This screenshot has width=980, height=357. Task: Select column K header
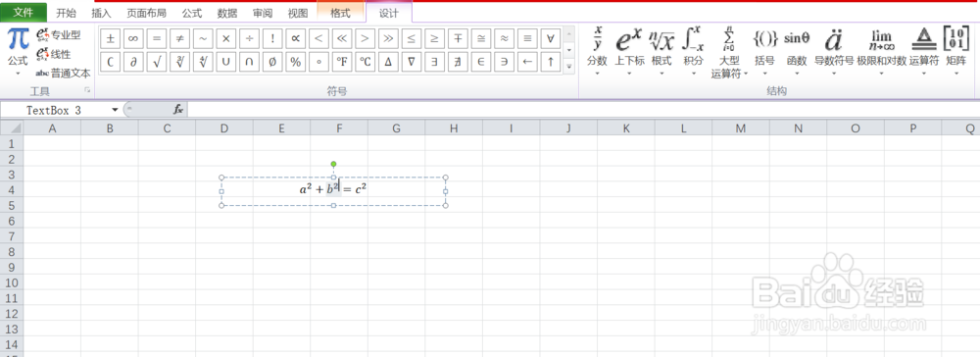click(625, 128)
